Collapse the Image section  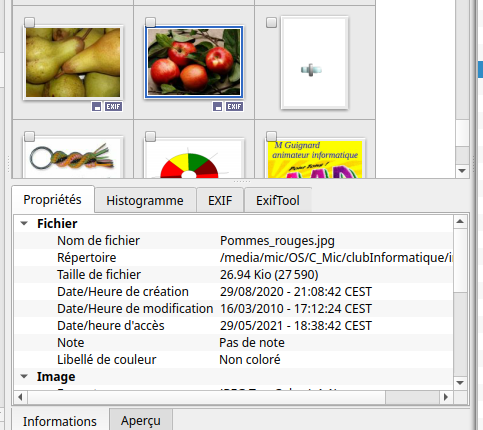[x=24, y=377]
